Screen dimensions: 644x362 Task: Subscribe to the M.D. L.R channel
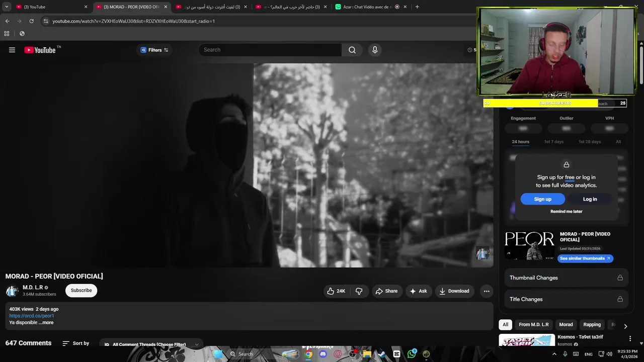(81, 291)
